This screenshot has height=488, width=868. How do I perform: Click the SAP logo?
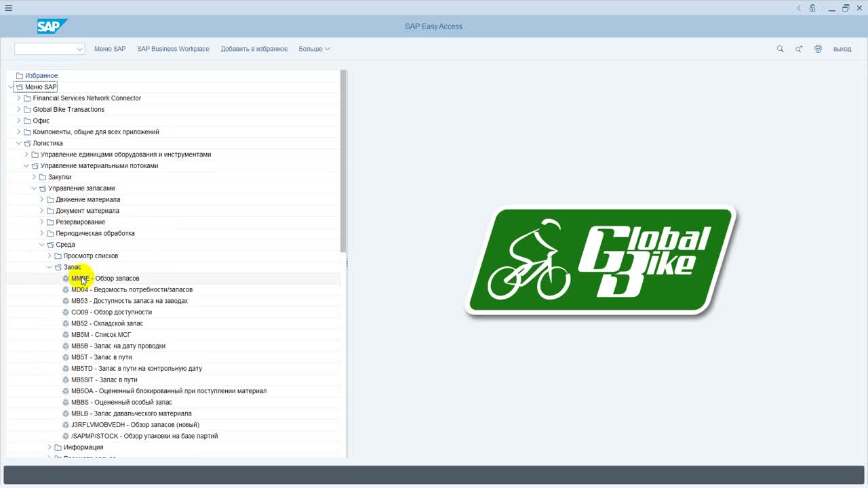pyautogui.click(x=52, y=26)
